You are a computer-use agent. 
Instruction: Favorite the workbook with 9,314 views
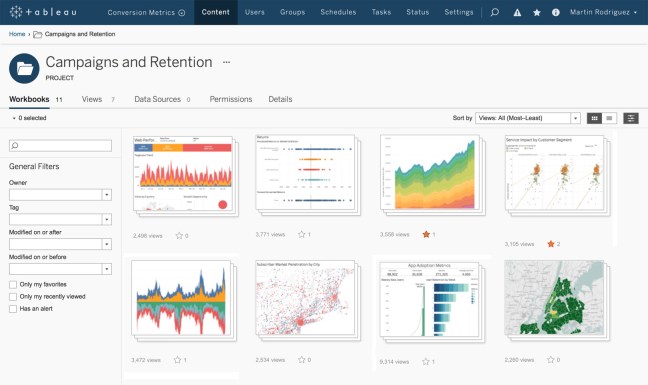pyautogui.click(x=426, y=361)
